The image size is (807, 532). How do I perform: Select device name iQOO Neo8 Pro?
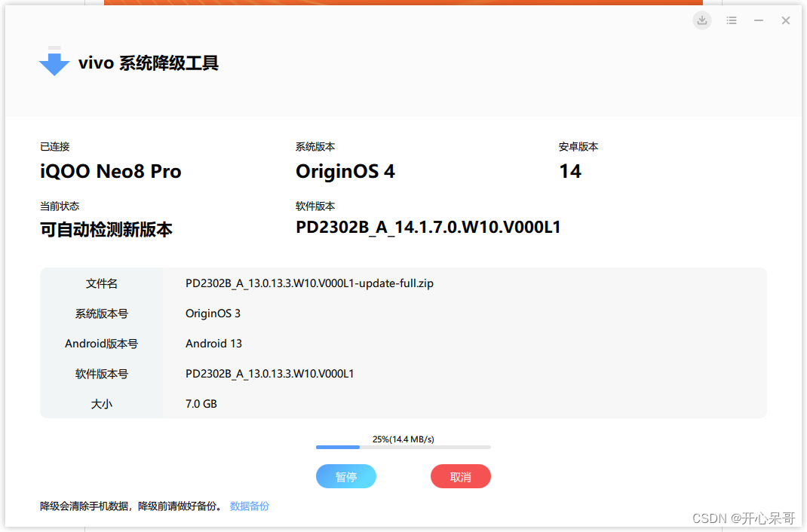coord(111,171)
